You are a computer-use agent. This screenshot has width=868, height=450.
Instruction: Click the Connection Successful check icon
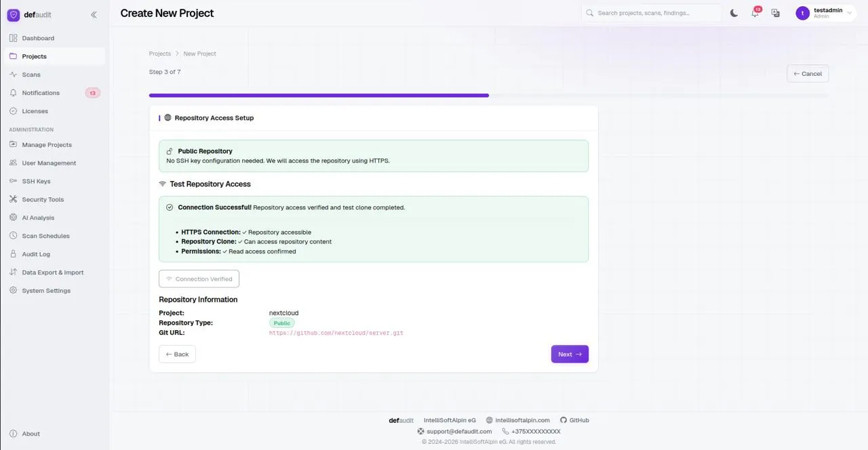170,207
